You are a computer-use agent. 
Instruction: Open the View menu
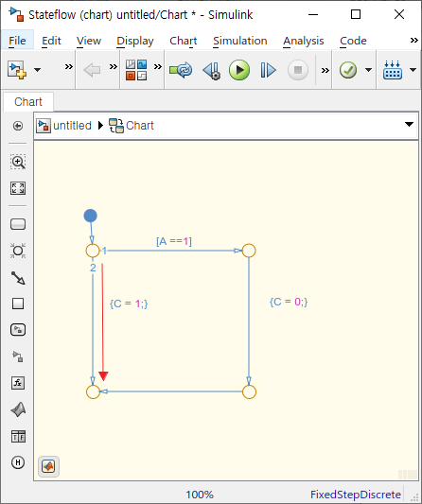(89, 41)
